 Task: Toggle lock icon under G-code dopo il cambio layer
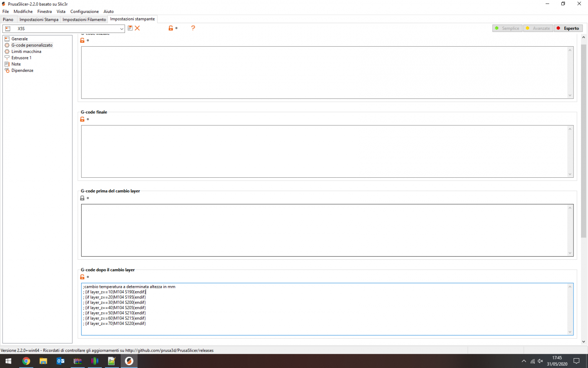[82, 277]
